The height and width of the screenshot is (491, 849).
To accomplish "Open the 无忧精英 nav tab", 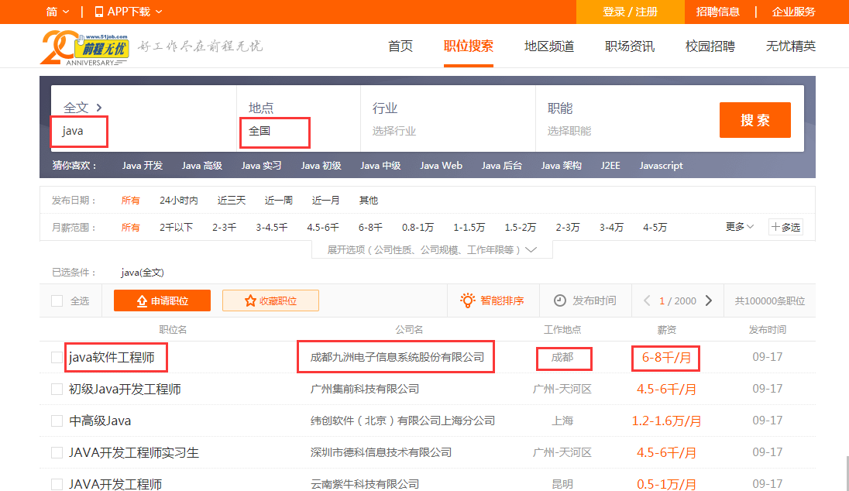I will pyautogui.click(x=791, y=46).
